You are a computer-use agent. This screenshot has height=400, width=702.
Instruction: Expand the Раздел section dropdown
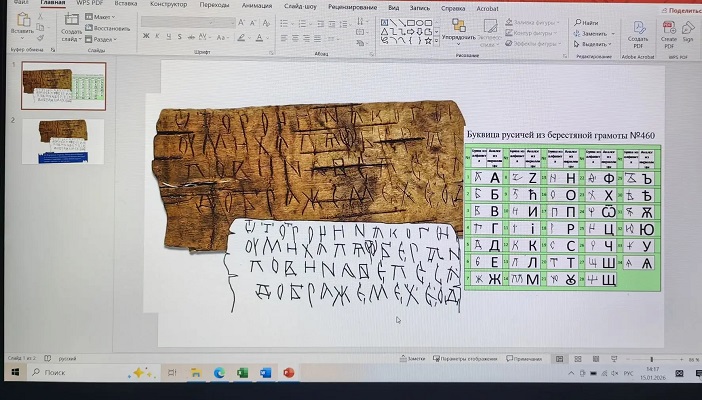pyautogui.click(x=105, y=39)
